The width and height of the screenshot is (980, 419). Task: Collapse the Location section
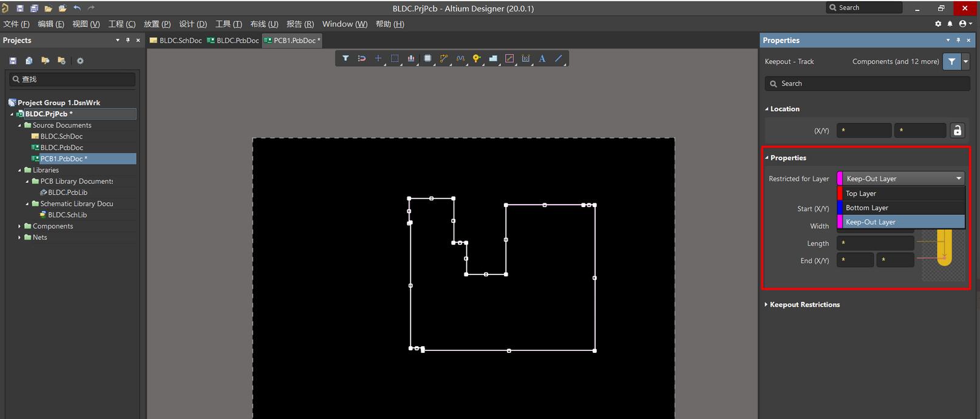click(x=766, y=109)
